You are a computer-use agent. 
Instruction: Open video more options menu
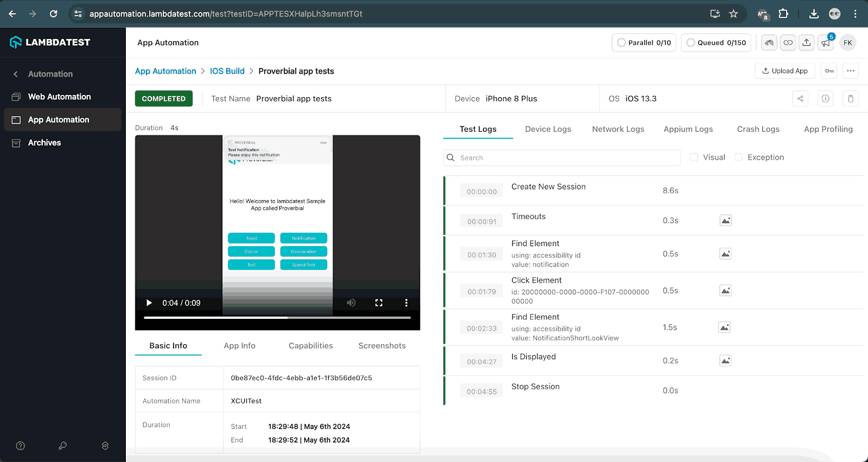tap(406, 303)
